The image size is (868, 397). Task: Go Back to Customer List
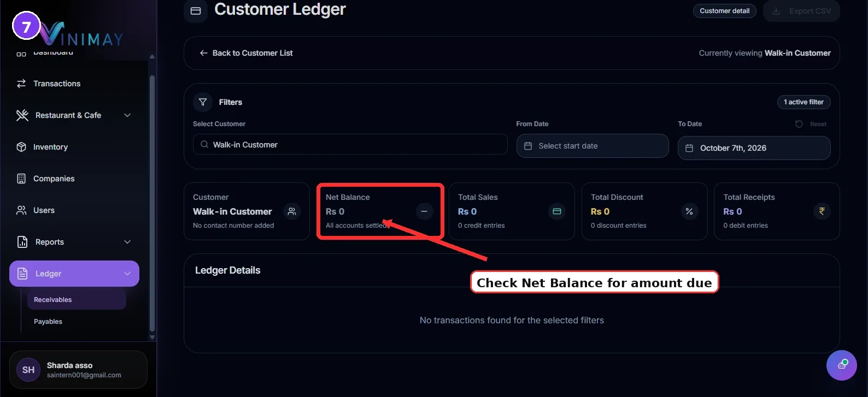coord(247,53)
